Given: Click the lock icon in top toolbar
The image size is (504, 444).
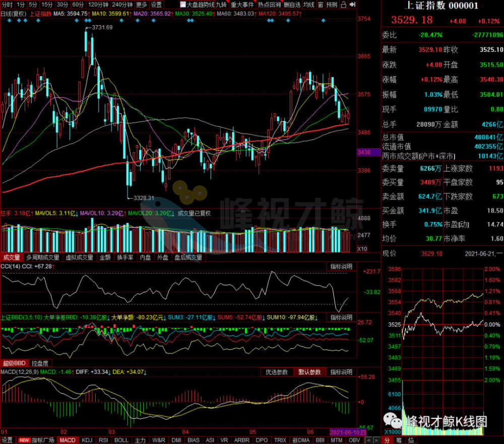Looking at the screenshot, I should click(x=344, y=5).
